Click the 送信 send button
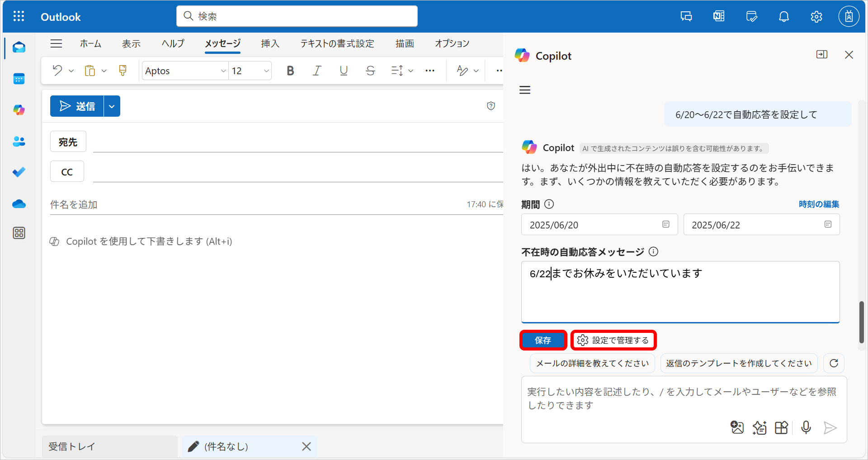868x460 pixels. (x=77, y=106)
